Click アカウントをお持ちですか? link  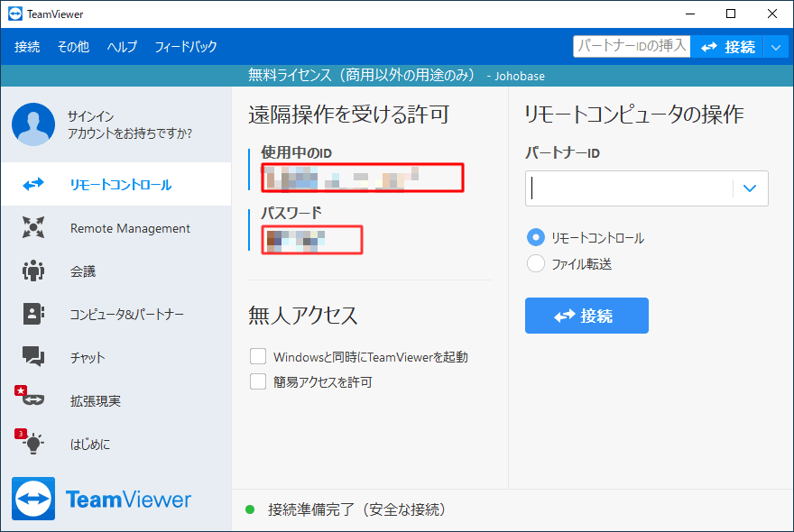(130, 133)
